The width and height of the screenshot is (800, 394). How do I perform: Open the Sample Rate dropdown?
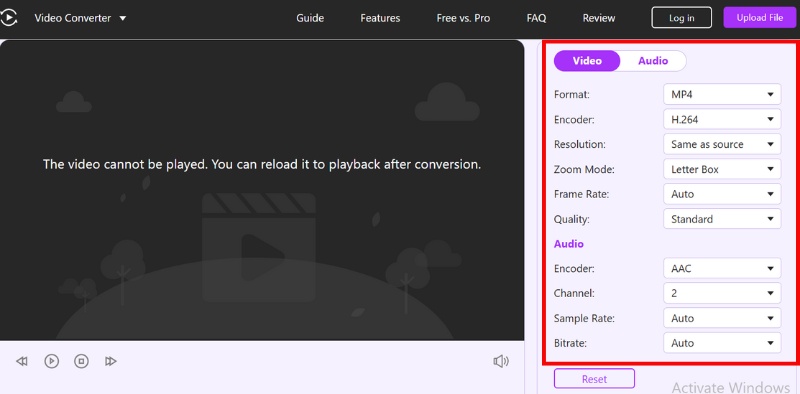pos(722,318)
